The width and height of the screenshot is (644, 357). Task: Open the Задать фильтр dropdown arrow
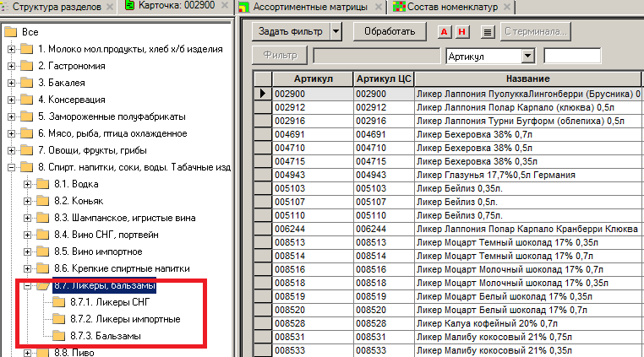[x=336, y=31]
